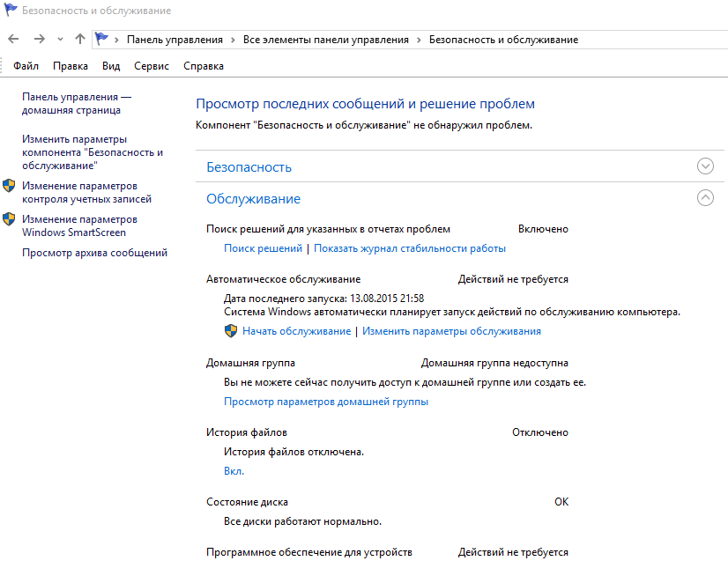Open the Файл menu
This screenshot has width=728, height=583.
26,66
